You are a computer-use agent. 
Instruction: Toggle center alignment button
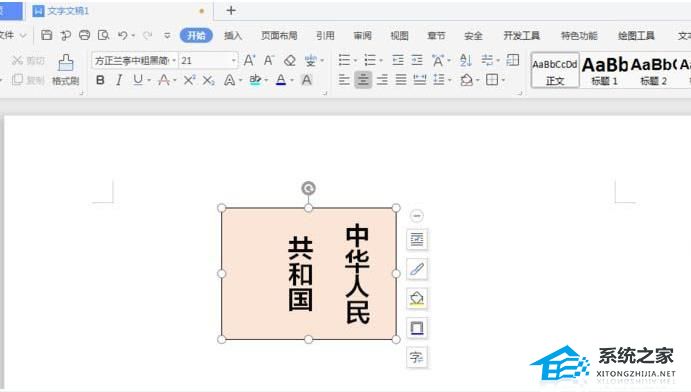pyautogui.click(x=363, y=80)
